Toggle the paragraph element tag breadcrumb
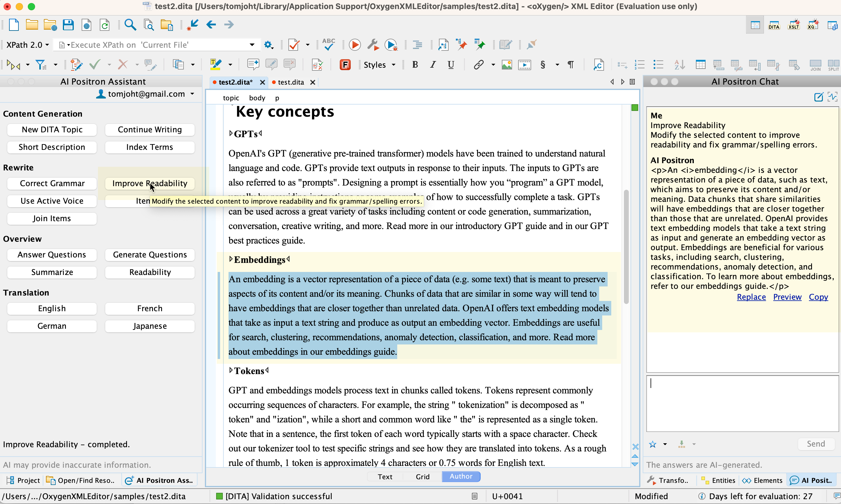This screenshot has width=841, height=504. (x=277, y=98)
